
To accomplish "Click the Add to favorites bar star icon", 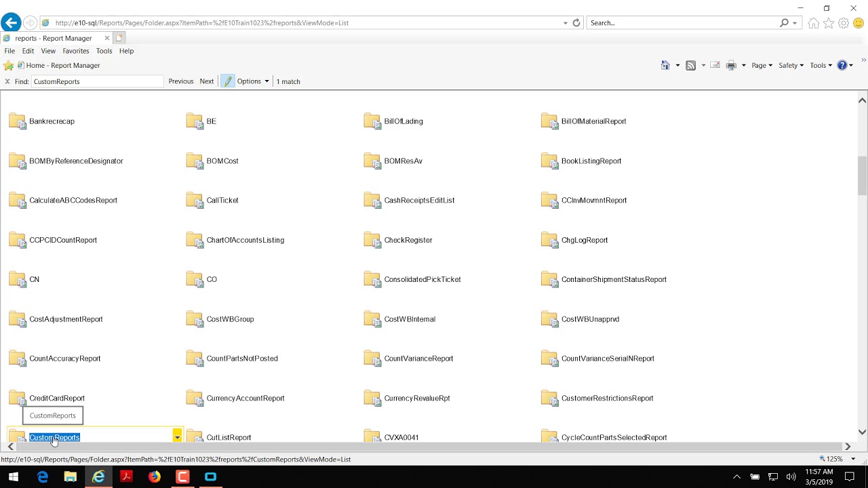I will [x=8, y=66].
